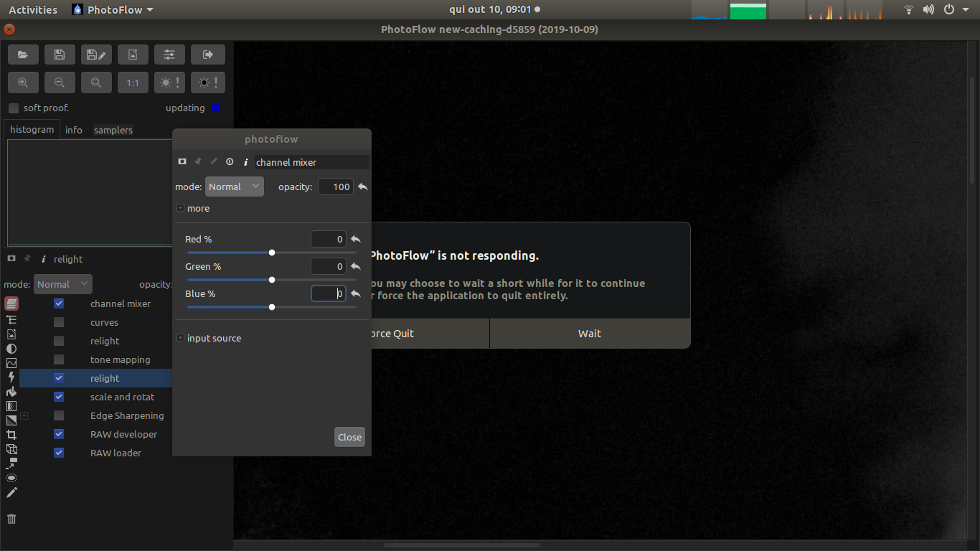This screenshot has width=980, height=551.
Task: Select the crop tool icon
Action: pos(11,435)
